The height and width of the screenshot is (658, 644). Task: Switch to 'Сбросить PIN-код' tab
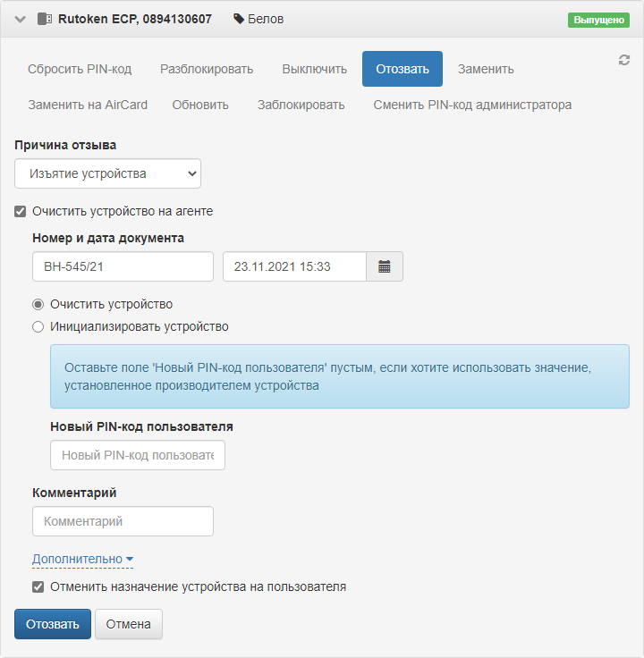click(80, 69)
